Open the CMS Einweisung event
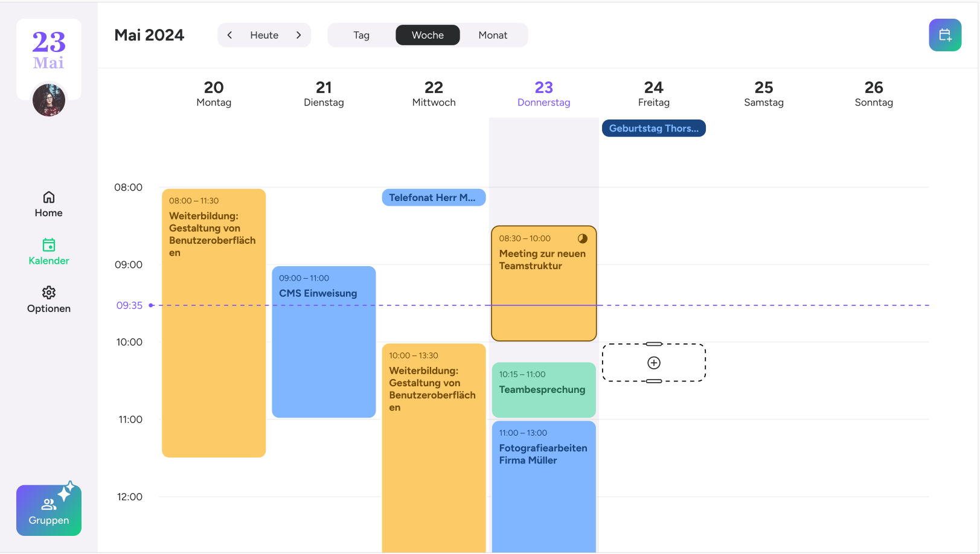The image size is (980, 554). 324,341
